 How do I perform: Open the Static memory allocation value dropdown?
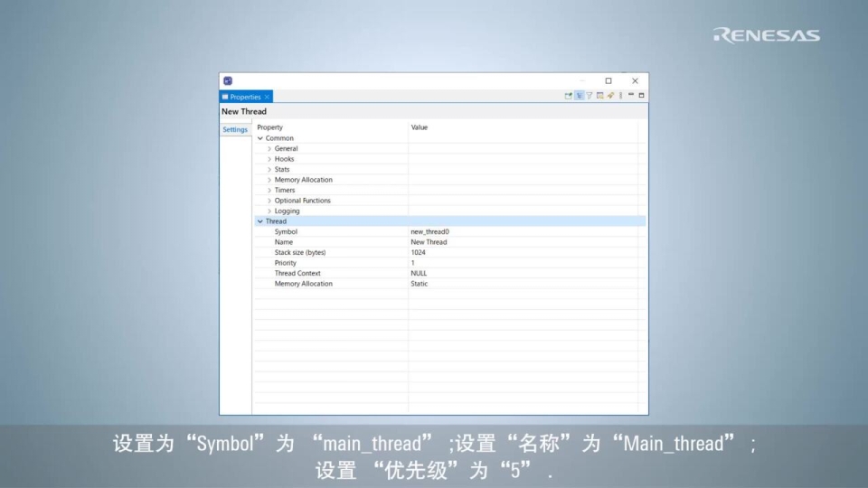click(524, 284)
